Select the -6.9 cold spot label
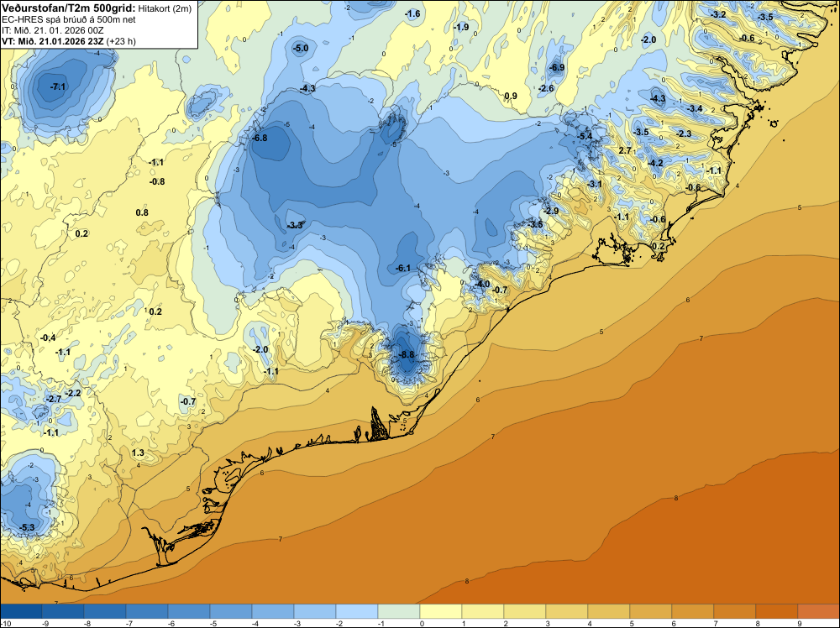 tap(557, 67)
